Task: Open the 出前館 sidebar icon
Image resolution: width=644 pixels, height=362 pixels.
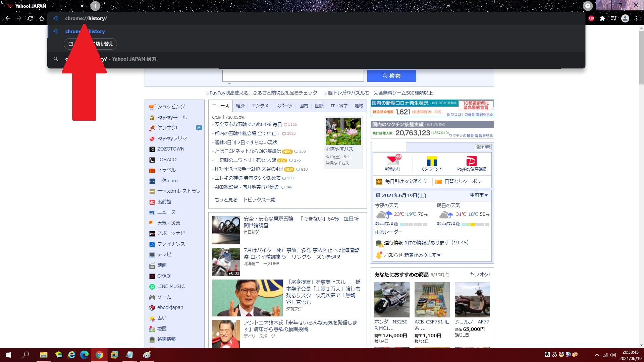Action: [152, 202]
